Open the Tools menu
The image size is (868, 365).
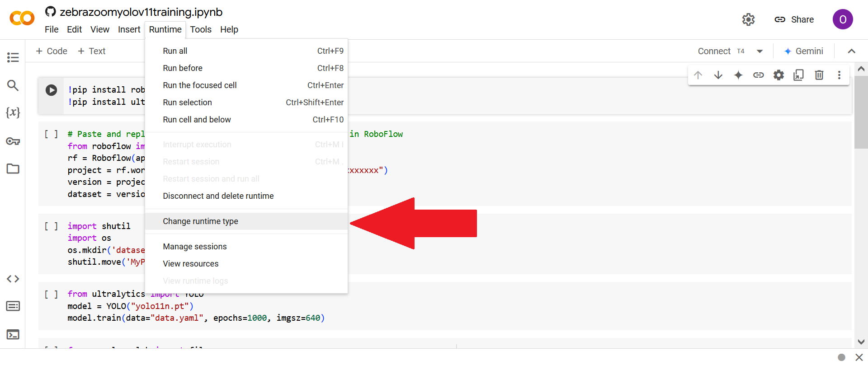[x=201, y=29]
